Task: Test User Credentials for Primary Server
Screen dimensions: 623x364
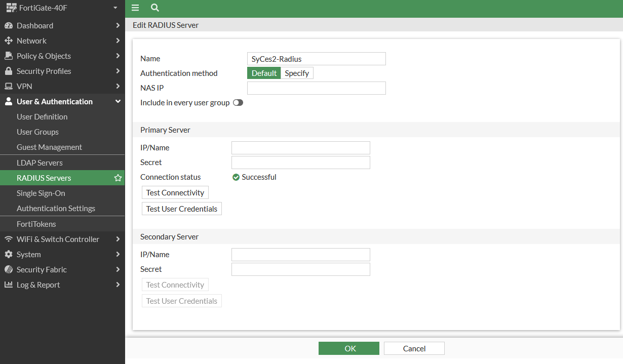Action: 182,209
